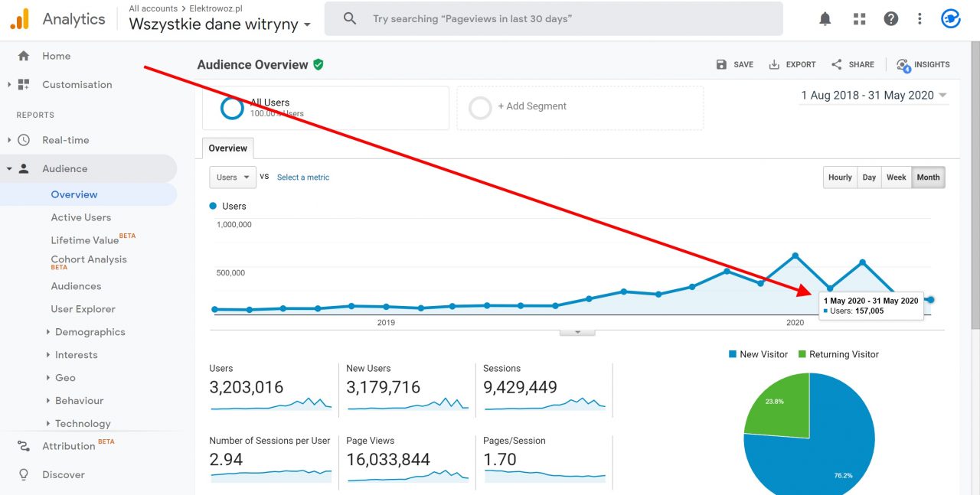Expand the Interests submenu
This screenshot has width=980, height=495.
(48, 355)
